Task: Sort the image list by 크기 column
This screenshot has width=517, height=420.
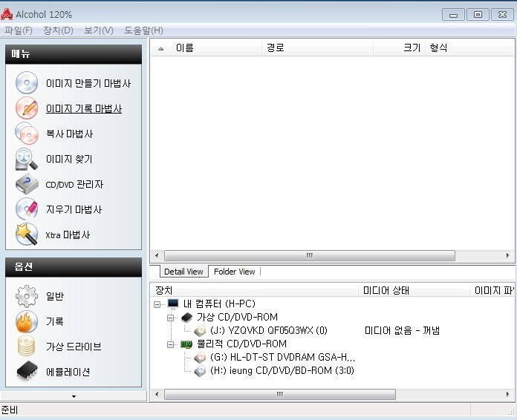Action: click(x=400, y=48)
